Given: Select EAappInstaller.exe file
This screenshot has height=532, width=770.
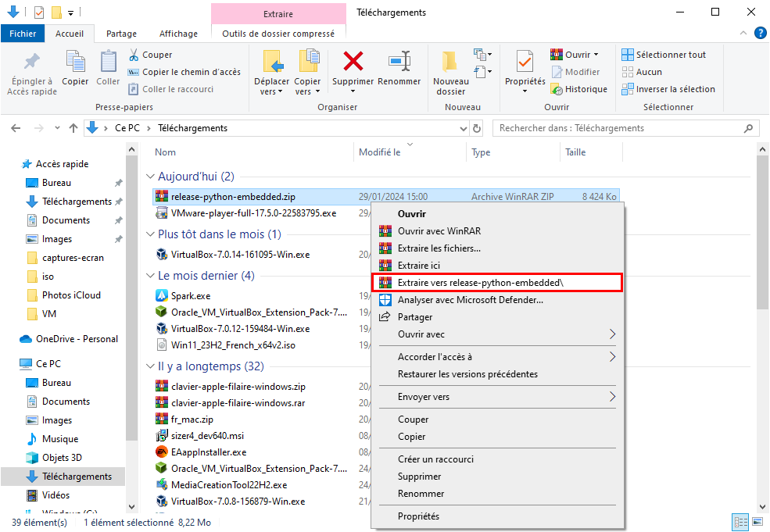Looking at the screenshot, I should pos(208,452).
